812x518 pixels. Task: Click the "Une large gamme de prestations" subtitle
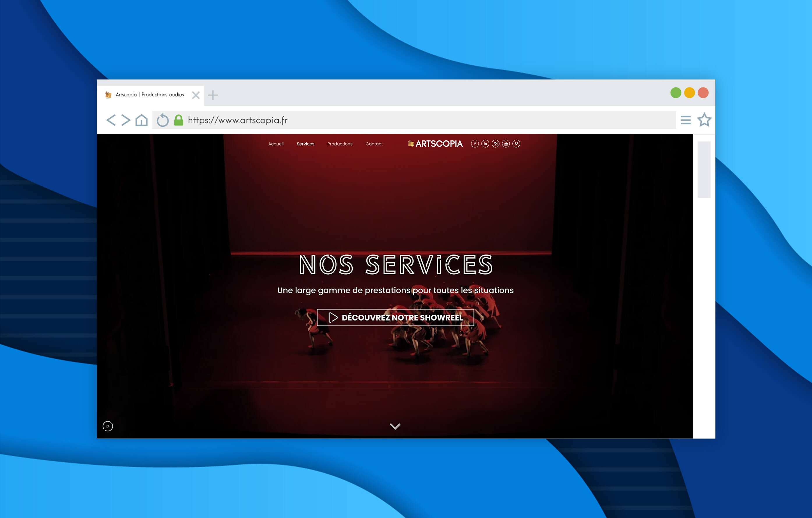(x=395, y=290)
